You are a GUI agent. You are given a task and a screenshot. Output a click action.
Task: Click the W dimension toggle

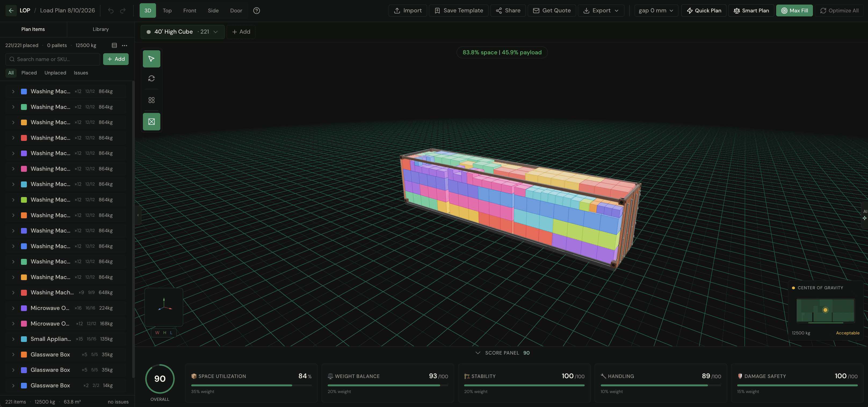coord(157,333)
